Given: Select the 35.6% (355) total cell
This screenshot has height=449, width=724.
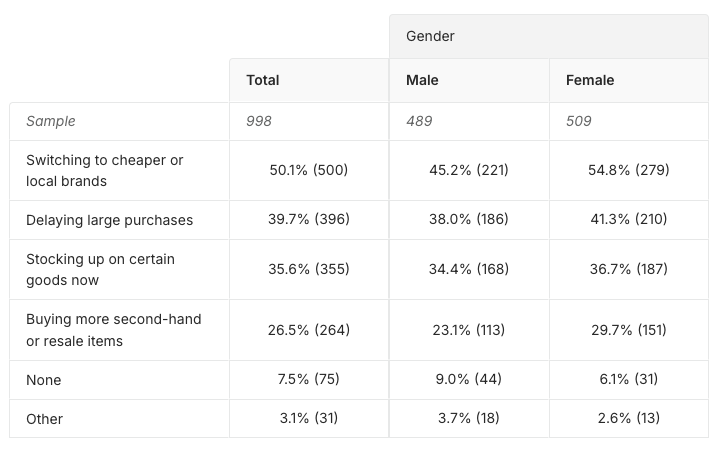Looking at the screenshot, I should coord(309,269).
